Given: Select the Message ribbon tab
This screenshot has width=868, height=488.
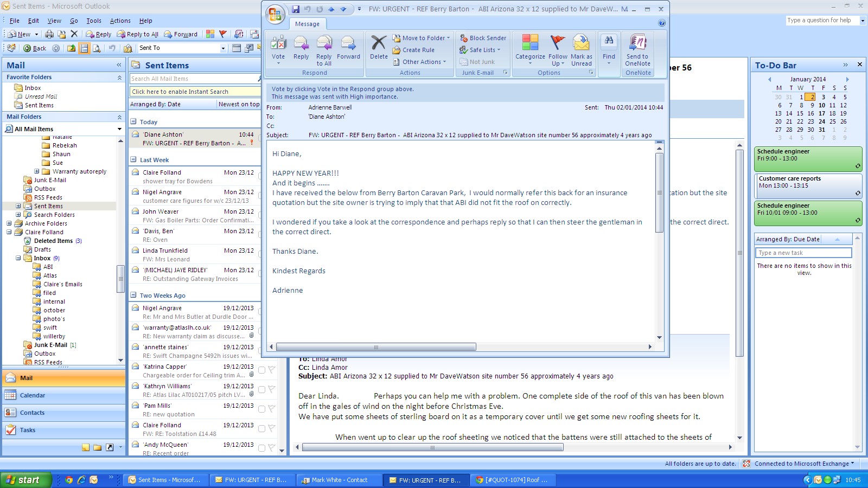Looking at the screenshot, I should pyautogui.click(x=308, y=24).
